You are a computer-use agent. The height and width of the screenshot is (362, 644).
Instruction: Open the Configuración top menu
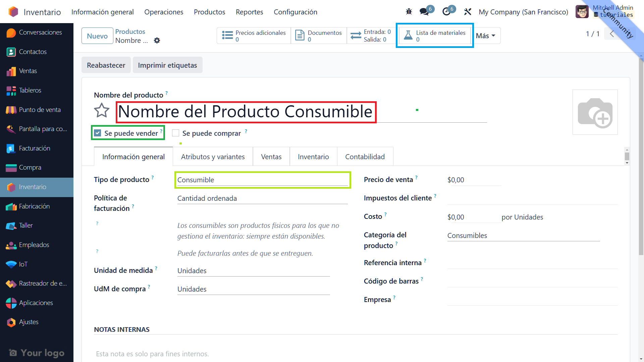[295, 12]
